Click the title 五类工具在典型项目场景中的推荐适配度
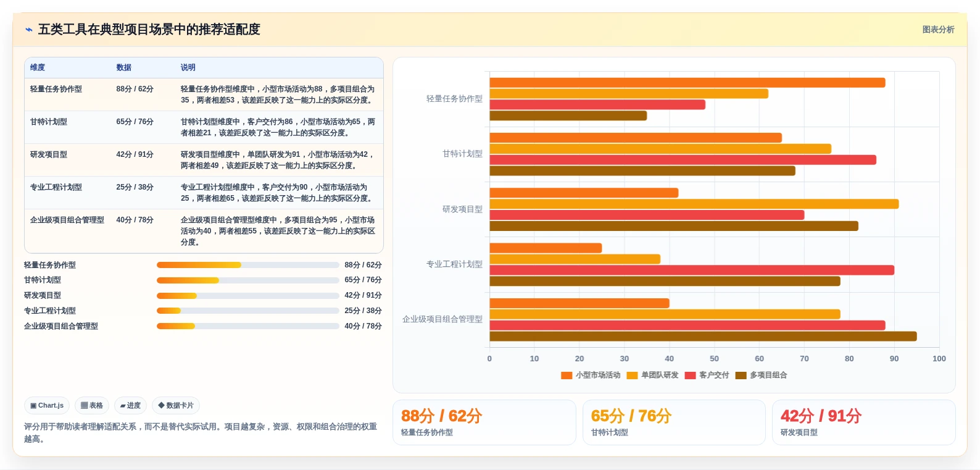 [149, 30]
